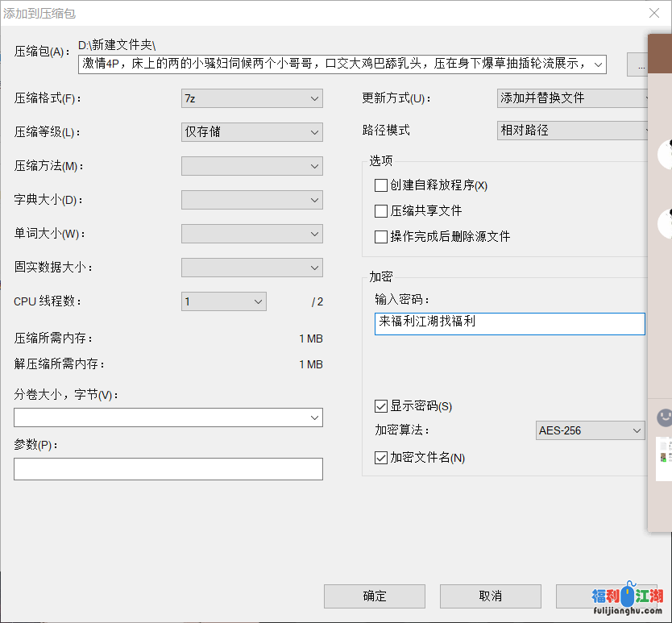Close the 添加到压缩包 dialog window
This screenshot has width=672, height=623.
tap(654, 13)
